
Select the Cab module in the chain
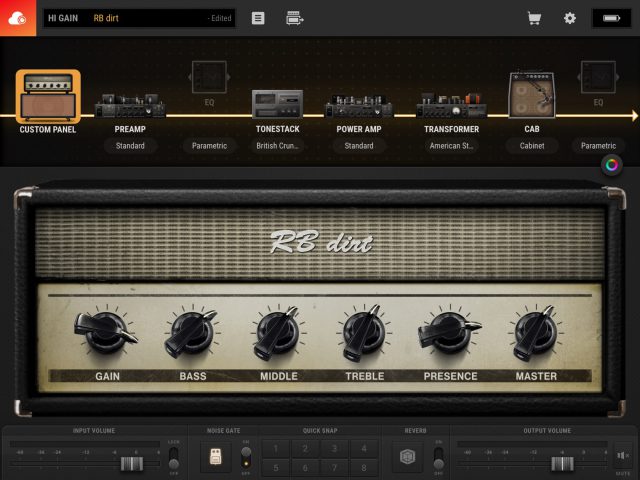532,98
